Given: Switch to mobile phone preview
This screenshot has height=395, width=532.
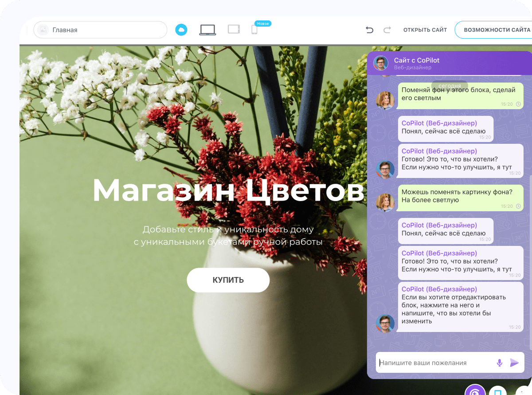Looking at the screenshot, I should tap(254, 30).
